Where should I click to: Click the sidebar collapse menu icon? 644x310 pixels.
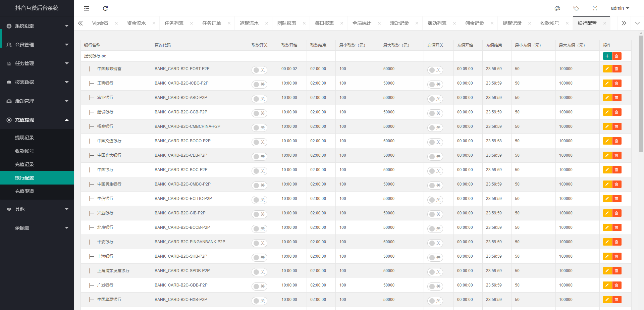tap(87, 8)
